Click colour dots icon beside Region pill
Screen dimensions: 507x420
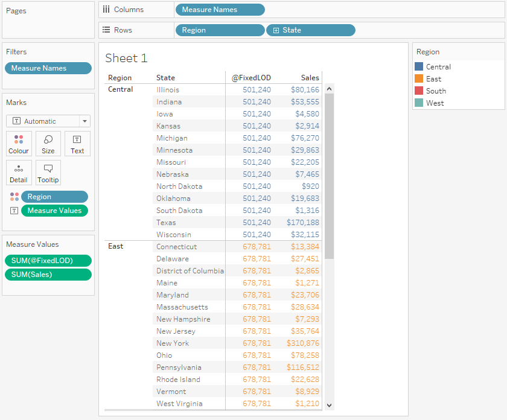coord(14,197)
